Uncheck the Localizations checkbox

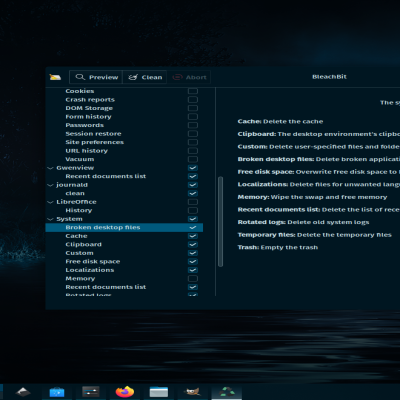(193, 270)
